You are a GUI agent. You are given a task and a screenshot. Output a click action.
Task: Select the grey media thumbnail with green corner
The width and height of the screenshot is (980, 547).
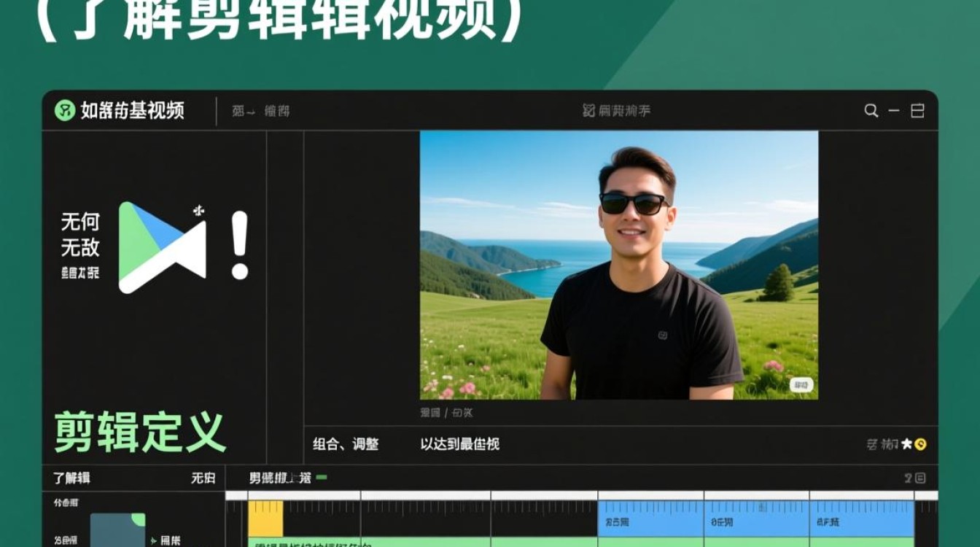point(118,529)
